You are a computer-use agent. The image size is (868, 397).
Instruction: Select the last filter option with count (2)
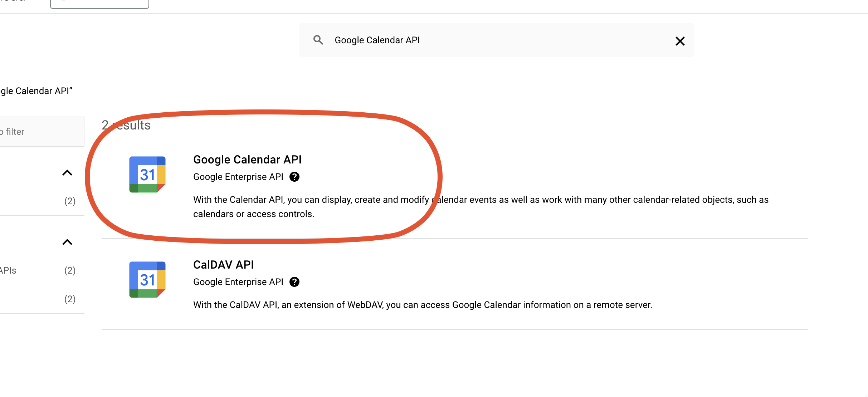tap(69, 299)
